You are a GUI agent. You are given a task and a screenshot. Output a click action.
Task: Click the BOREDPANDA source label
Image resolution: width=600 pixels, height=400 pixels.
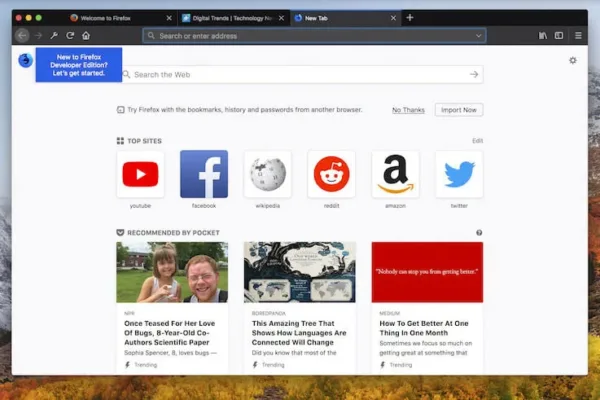click(269, 313)
